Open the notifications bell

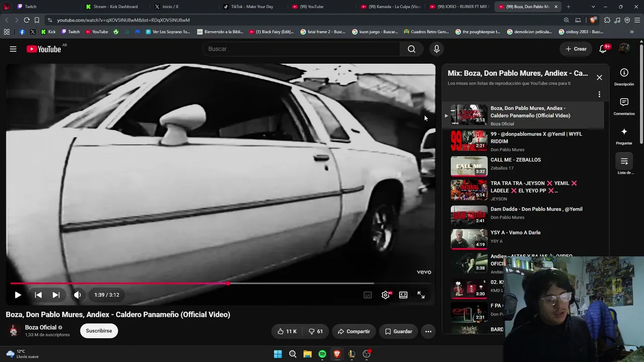[603, 49]
